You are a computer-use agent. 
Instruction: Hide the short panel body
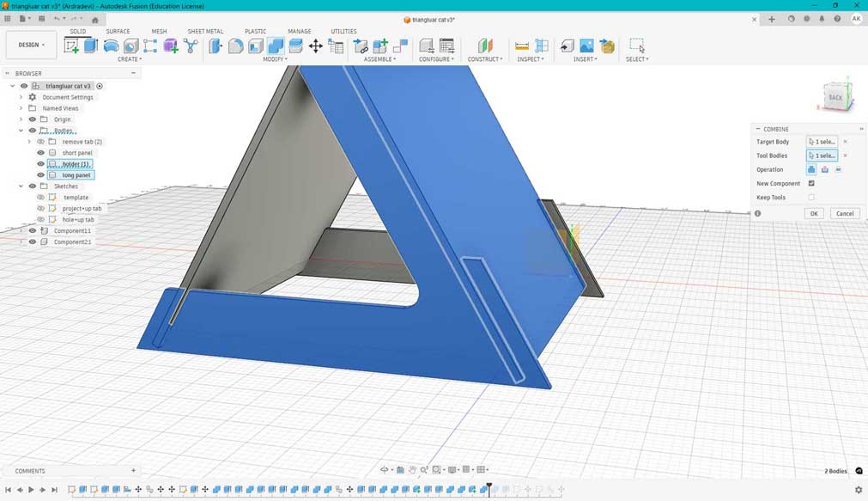[x=40, y=152]
